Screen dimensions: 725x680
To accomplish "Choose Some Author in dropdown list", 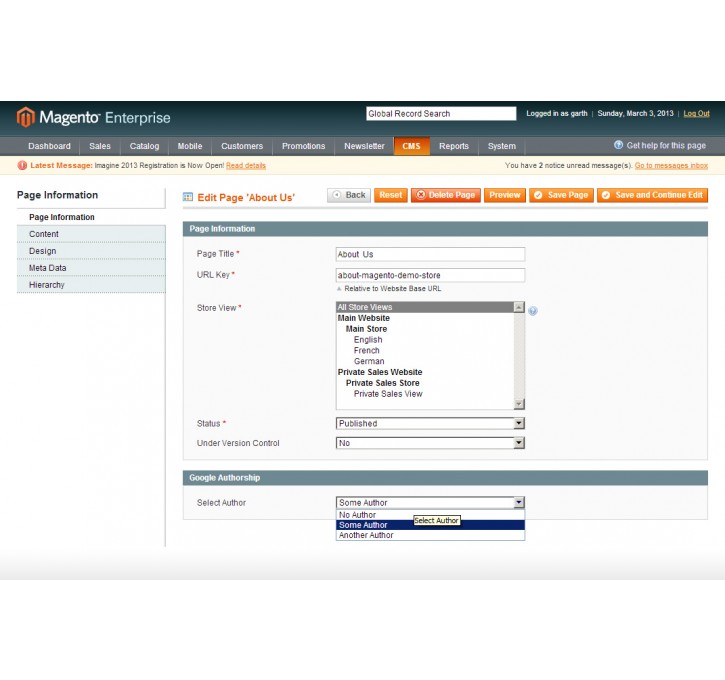I will pos(430,525).
